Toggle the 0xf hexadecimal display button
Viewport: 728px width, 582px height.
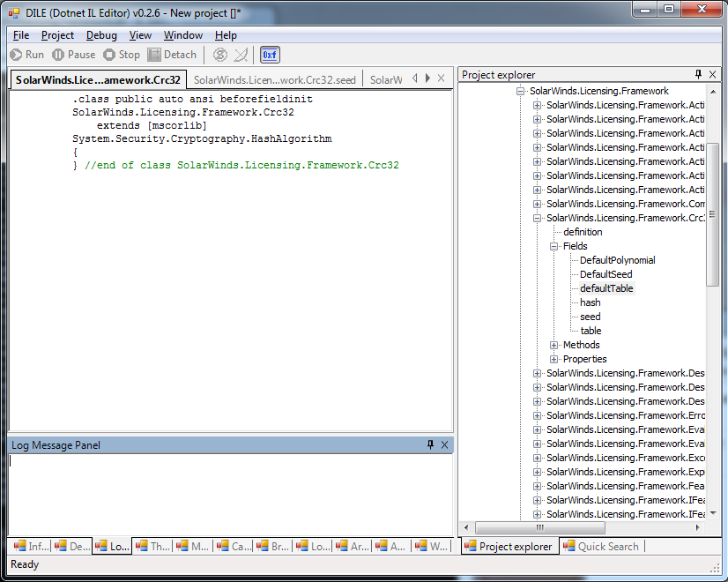pyautogui.click(x=270, y=55)
